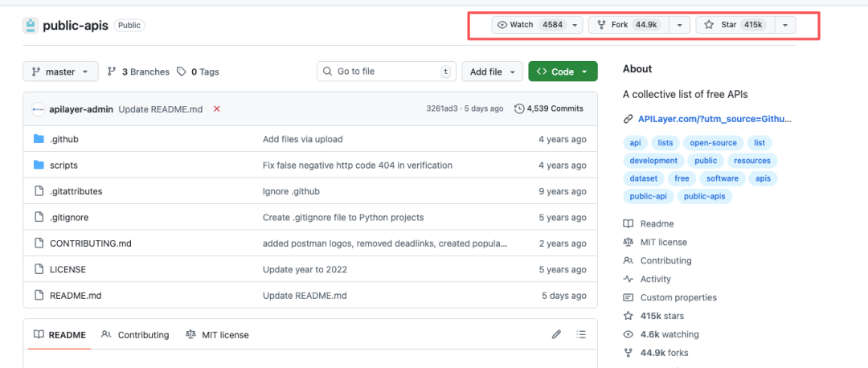The image size is (868, 368).
Task: Open the Fork options dropdown arrow
Action: coord(680,25)
